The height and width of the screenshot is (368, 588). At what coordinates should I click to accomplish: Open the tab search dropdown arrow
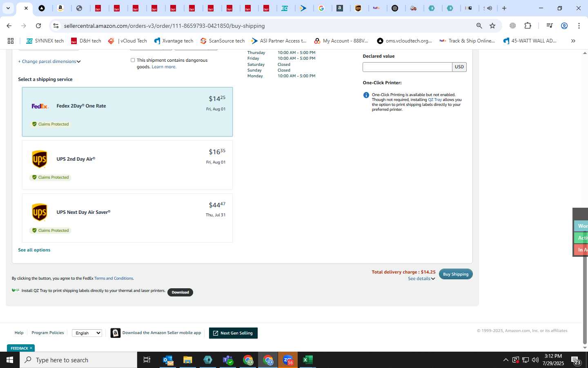coord(8,8)
